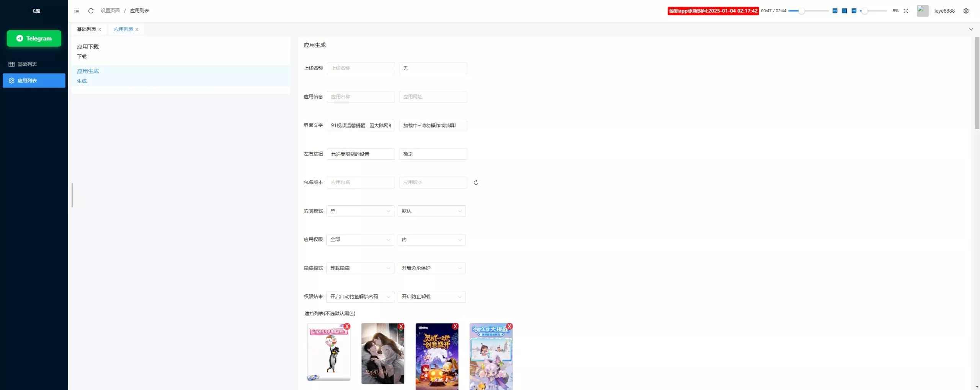Remove the 灵机一动 fireworks cover thumbnail

click(x=455, y=327)
